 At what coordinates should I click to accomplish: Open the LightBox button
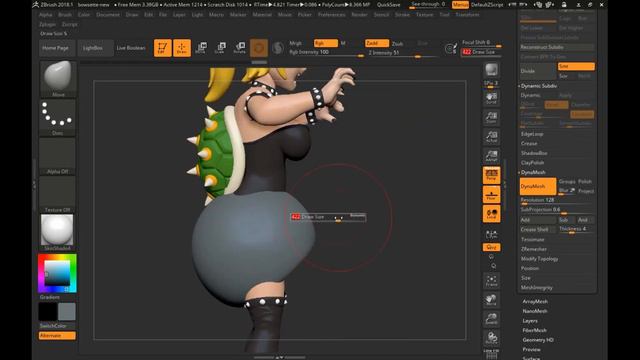point(93,48)
